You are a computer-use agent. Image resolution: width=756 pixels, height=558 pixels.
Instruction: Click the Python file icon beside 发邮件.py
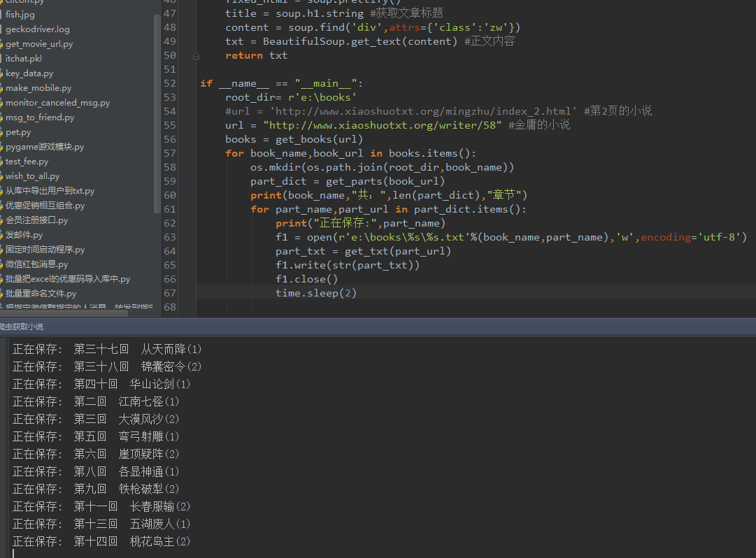click(2, 235)
